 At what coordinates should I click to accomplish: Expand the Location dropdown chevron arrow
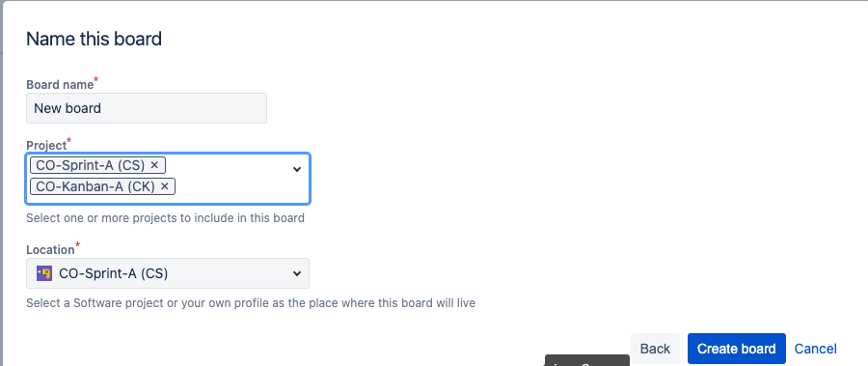297,273
